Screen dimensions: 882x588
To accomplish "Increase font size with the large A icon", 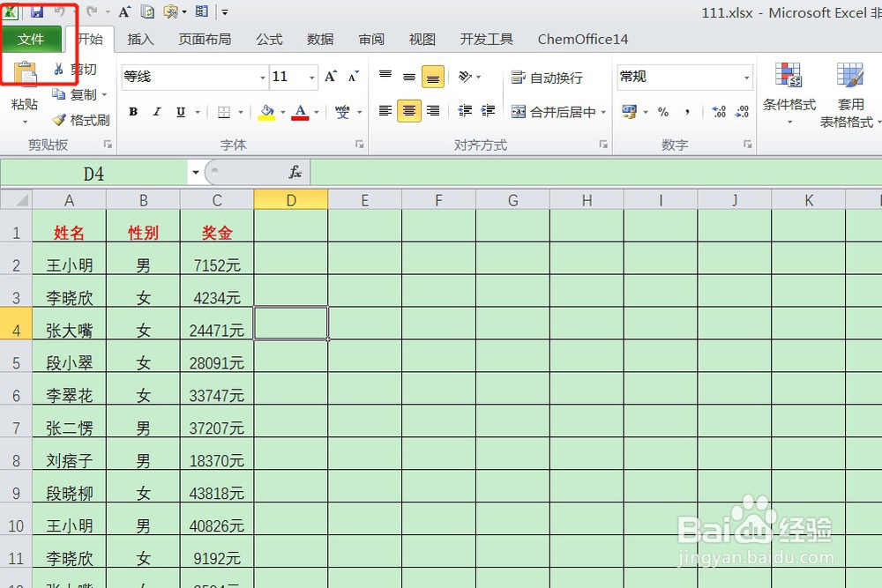I will (x=331, y=77).
